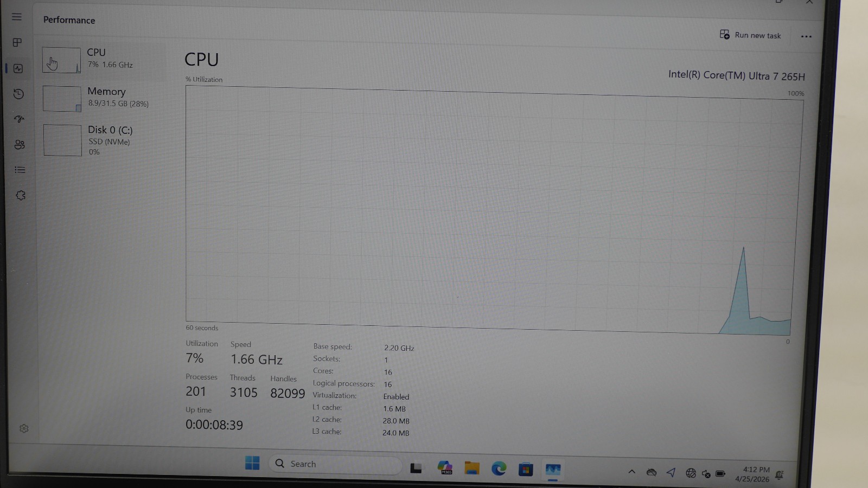Click the Disk 0 mini graph thumbnail
Screen dimensions: 868x488
click(x=62, y=140)
